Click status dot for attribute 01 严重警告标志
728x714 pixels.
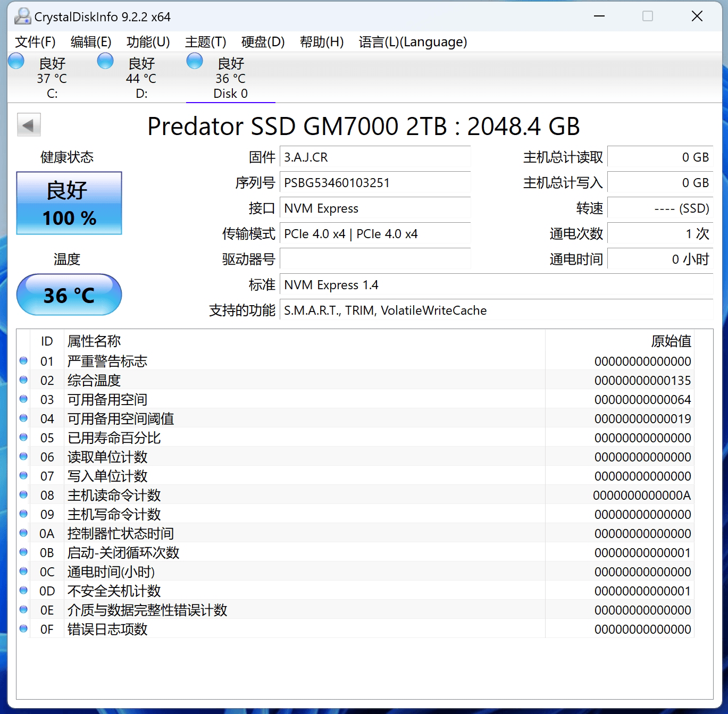tap(23, 361)
